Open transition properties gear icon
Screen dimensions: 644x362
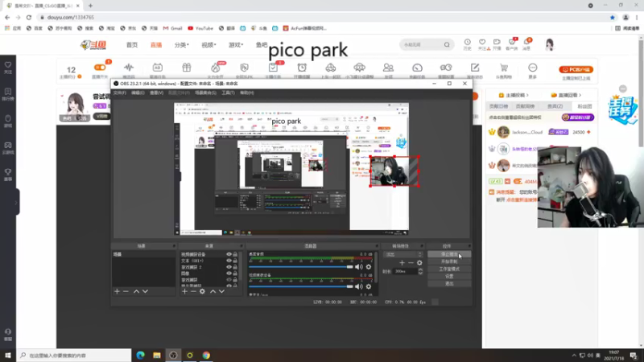(419, 263)
